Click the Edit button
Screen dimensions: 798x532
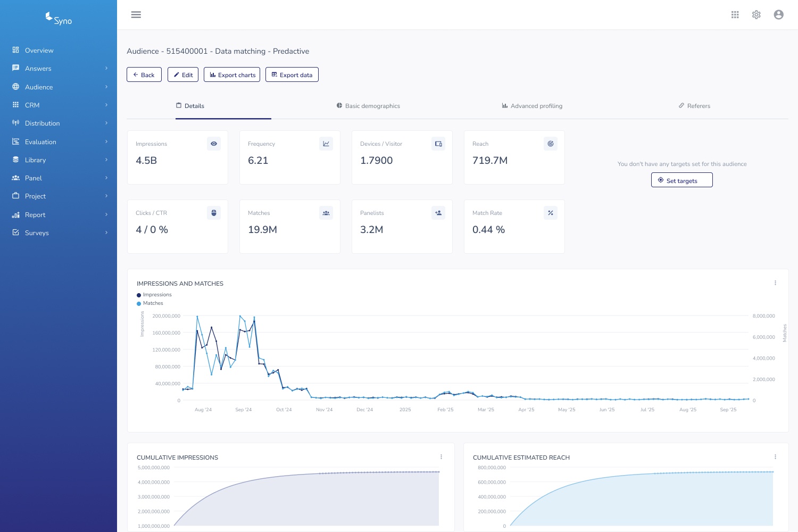tap(183, 74)
